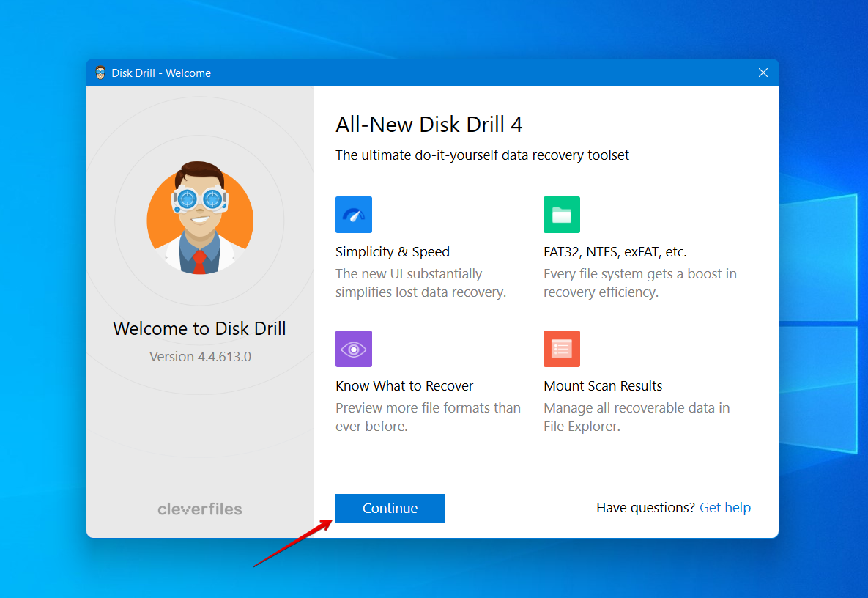
Task: Click the 'Know What to Recover' heading
Action: point(404,386)
